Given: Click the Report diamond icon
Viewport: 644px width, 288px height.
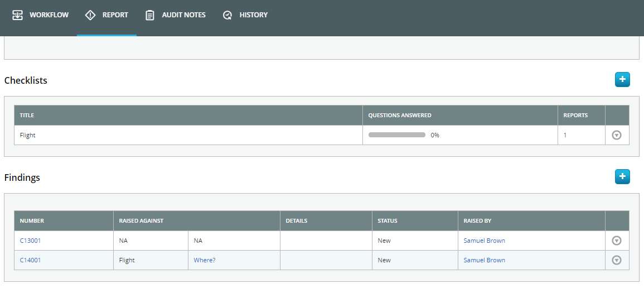Looking at the screenshot, I should (x=90, y=15).
